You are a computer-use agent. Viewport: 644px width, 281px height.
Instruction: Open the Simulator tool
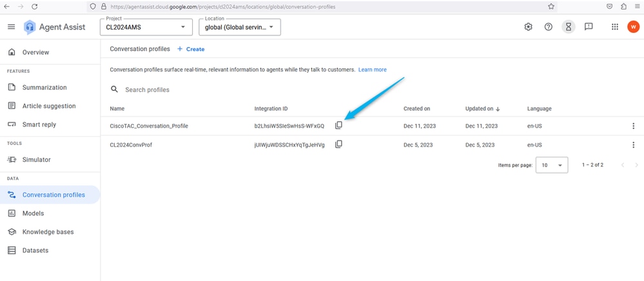[x=50, y=159]
